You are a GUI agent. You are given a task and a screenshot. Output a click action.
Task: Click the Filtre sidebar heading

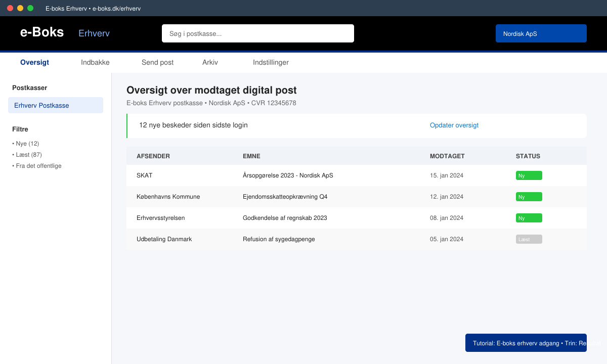(x=20, y=129)
